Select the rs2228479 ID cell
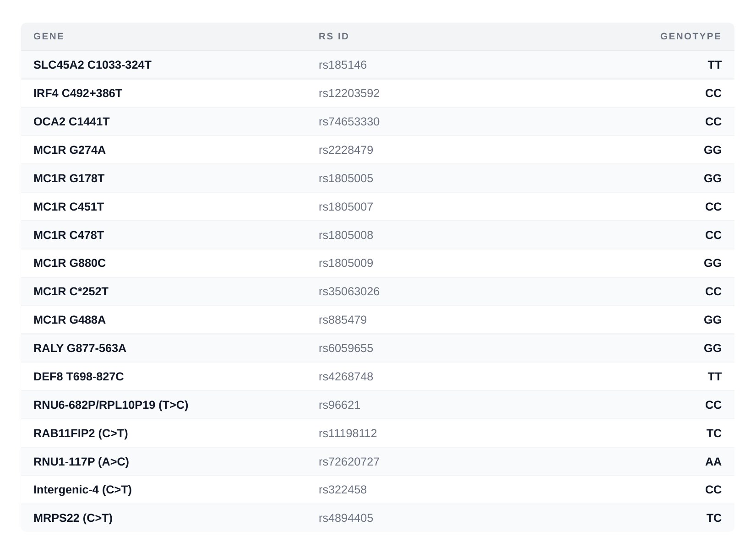The width and height of the screenshot is (756, 547). click(346, 150)
